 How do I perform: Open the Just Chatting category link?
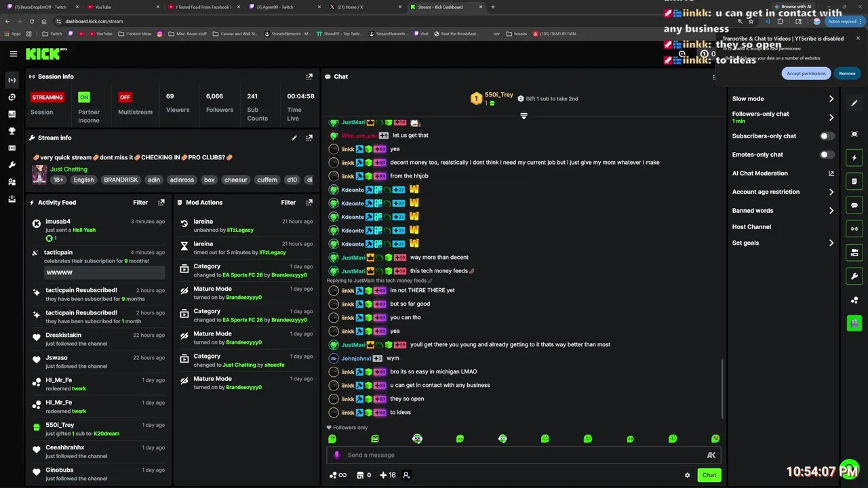[x=68, y=169]
